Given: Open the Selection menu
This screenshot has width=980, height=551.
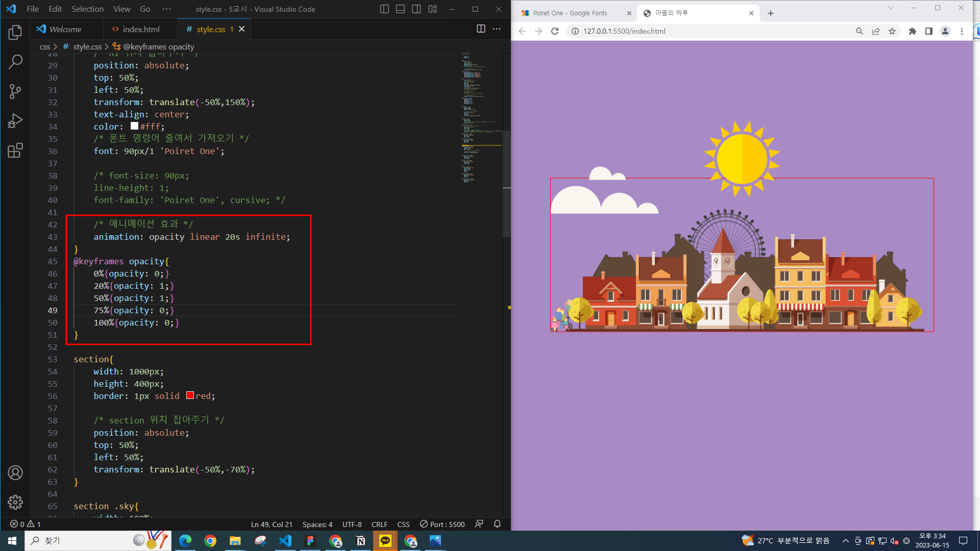Looking at the screenshot, I should (87, 9).
